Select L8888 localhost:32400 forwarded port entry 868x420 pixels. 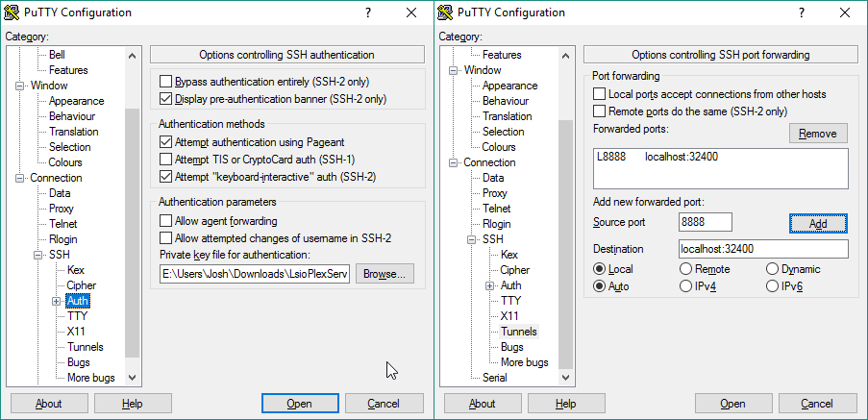720,157
